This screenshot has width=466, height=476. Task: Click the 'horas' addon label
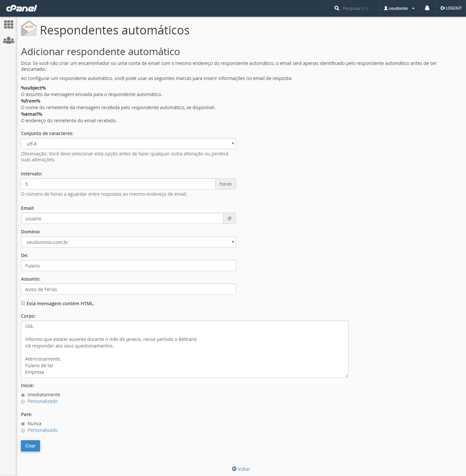[226, 184]
